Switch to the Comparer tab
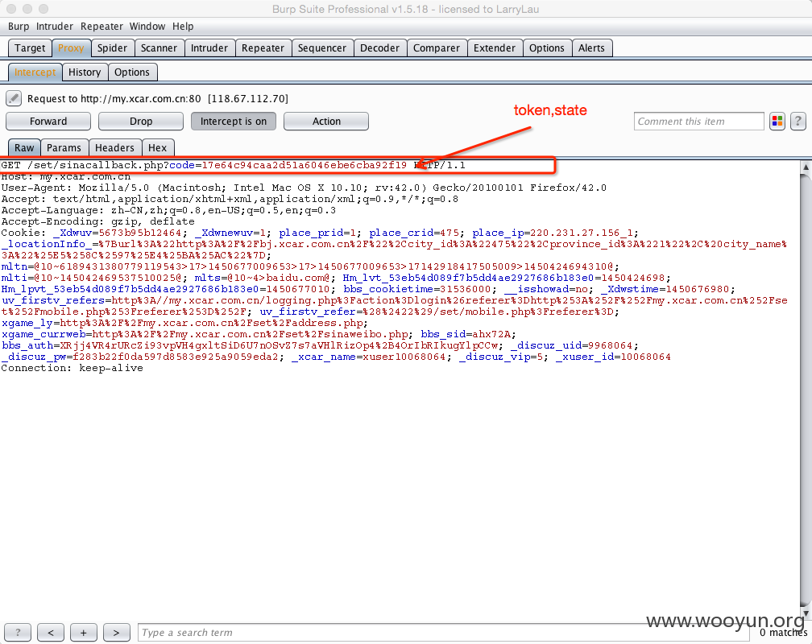812x644 pixels. 436,48
